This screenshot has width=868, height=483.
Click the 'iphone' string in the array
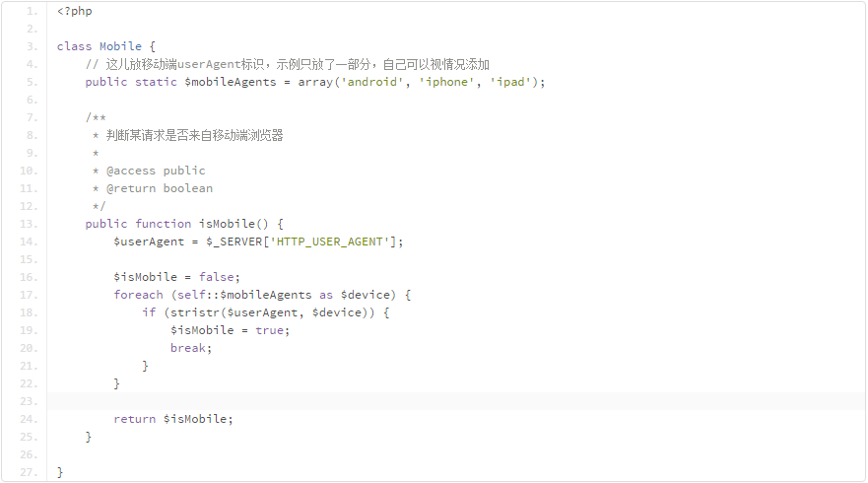pos(447,82)
